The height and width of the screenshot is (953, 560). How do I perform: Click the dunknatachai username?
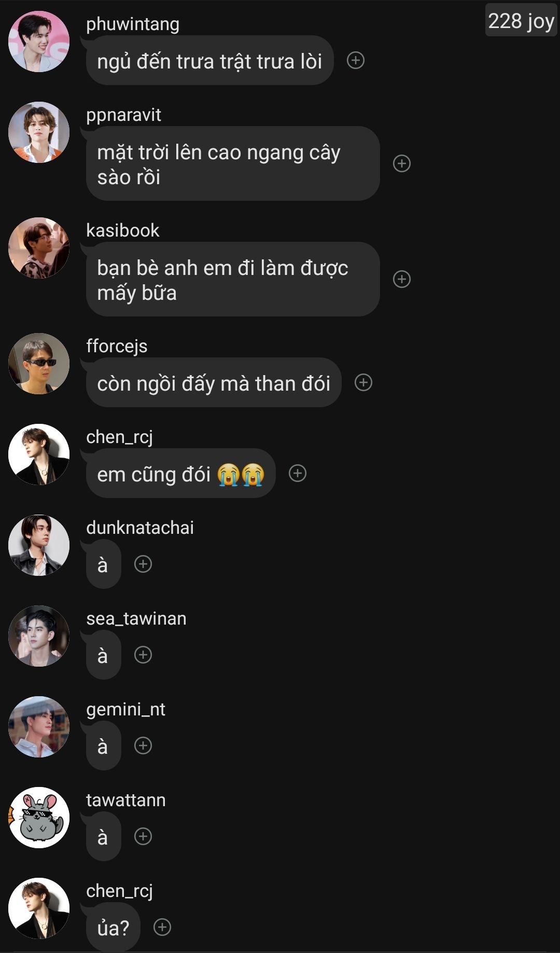[x=140, y=528]
